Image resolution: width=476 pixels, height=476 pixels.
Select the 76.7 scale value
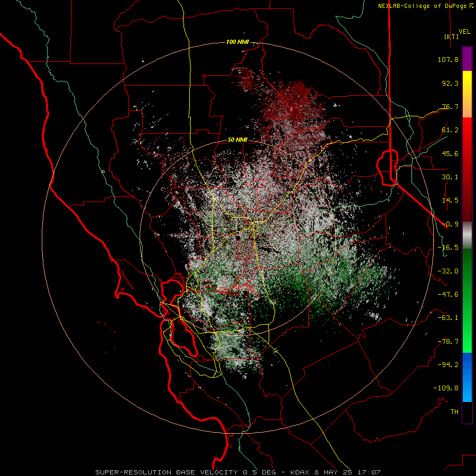point(450,106)
